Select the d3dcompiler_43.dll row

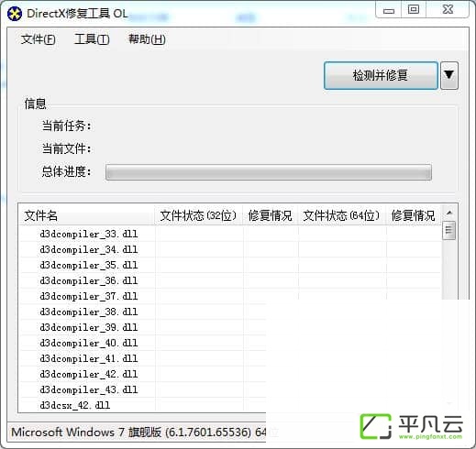click(x=143, y=389)
